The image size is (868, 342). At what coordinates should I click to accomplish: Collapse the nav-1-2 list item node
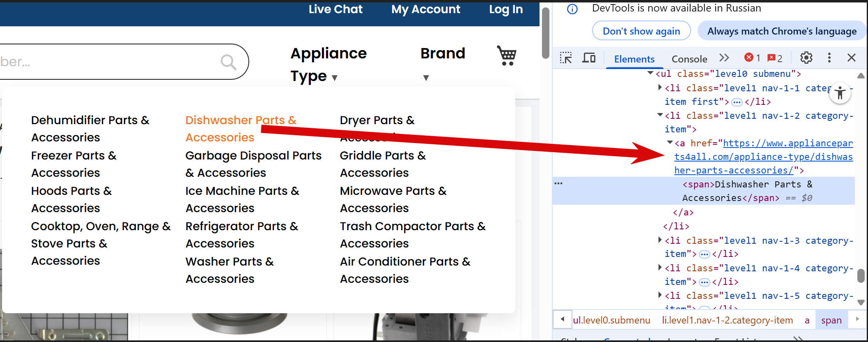coord(660,115)
